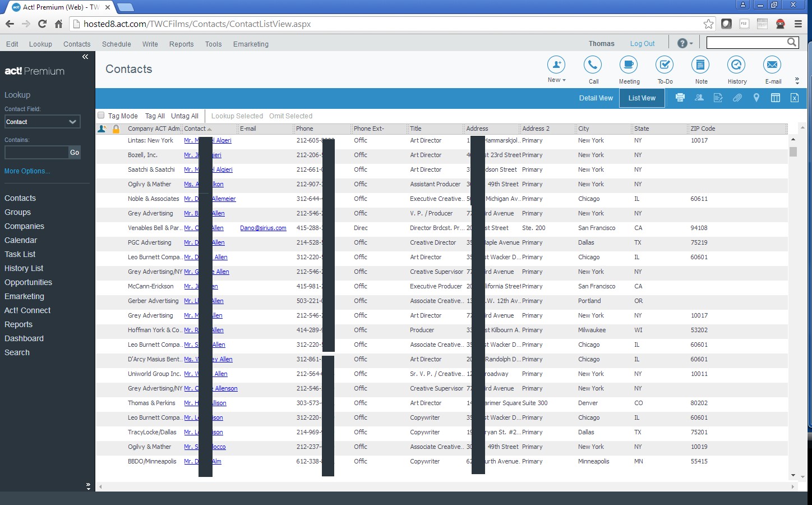Toggle the Tag Mode checkbox
This screenshot has height=505, width=812.
101,115
